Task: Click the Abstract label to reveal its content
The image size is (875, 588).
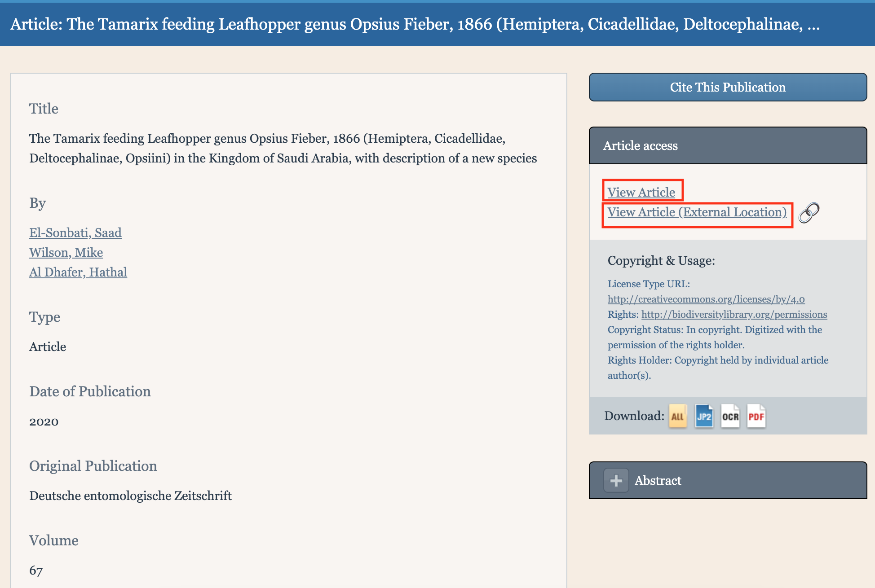Action: pyautogui.click(x=658, y=480)
